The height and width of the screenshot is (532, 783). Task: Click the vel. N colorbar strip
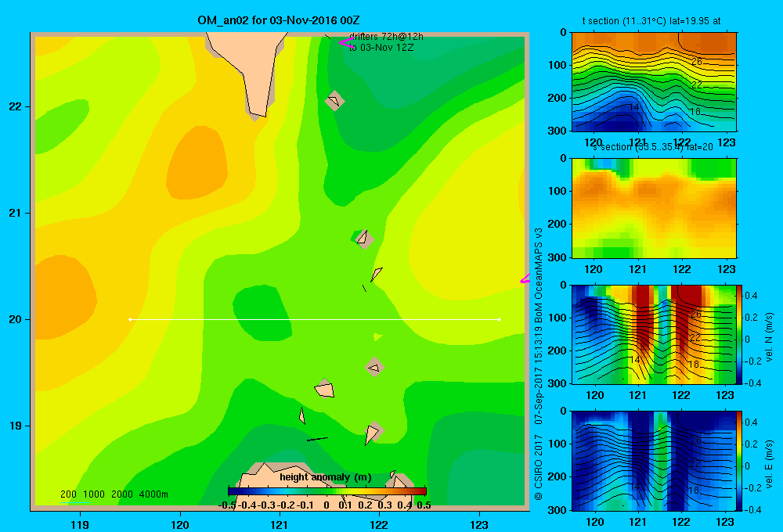coord(740,334)
